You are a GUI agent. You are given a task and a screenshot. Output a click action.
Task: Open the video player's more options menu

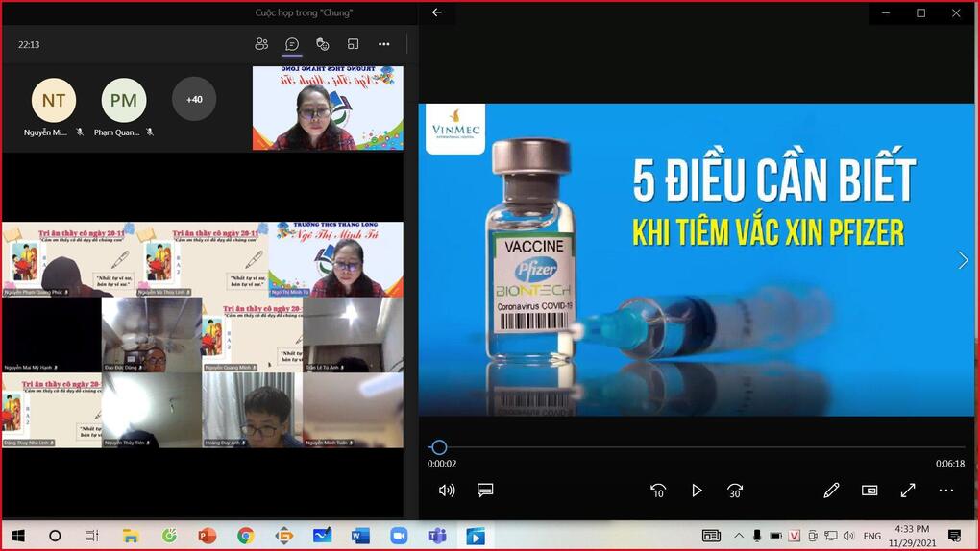point(946,491)
